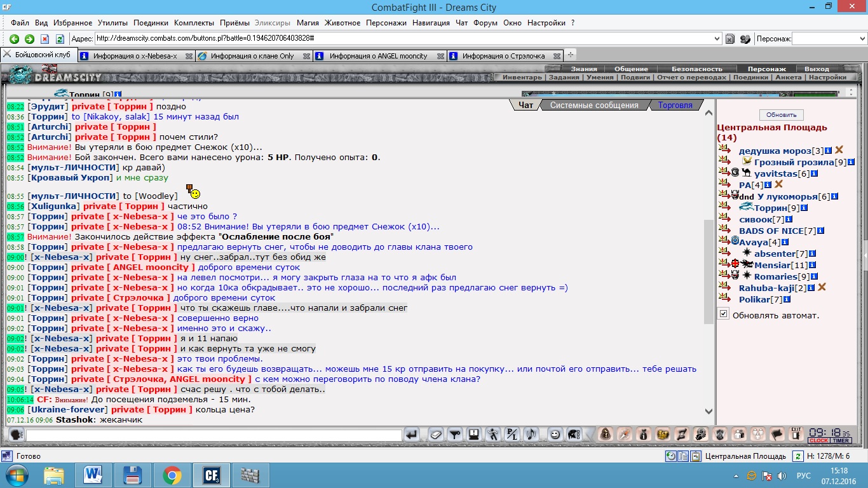This screenshot has height=488, width=868.
Task: Click the Windows Start button
Action: click(x=17, y=475)
